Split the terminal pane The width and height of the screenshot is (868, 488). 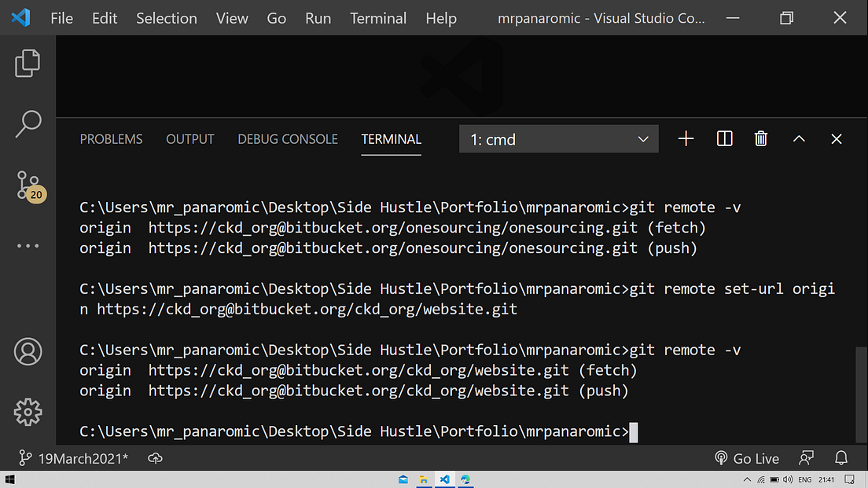pyautogui.click(x=723, y=138)
